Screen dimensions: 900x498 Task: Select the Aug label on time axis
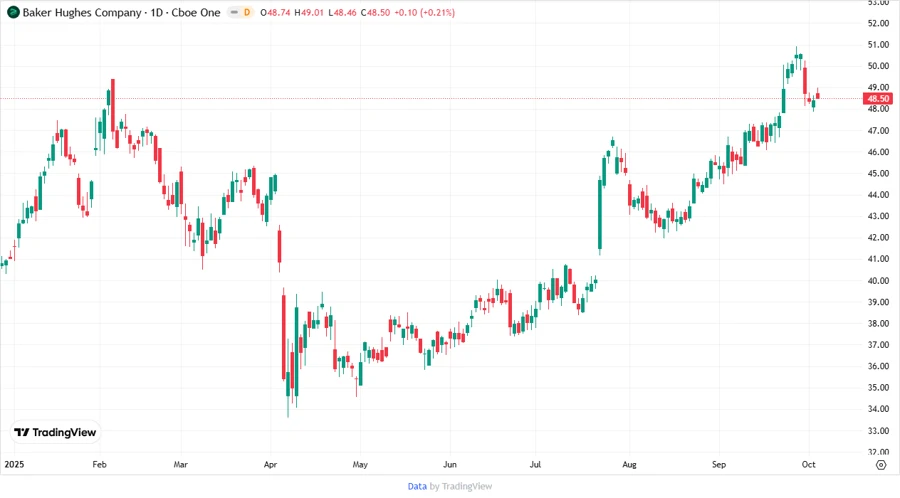629,465
